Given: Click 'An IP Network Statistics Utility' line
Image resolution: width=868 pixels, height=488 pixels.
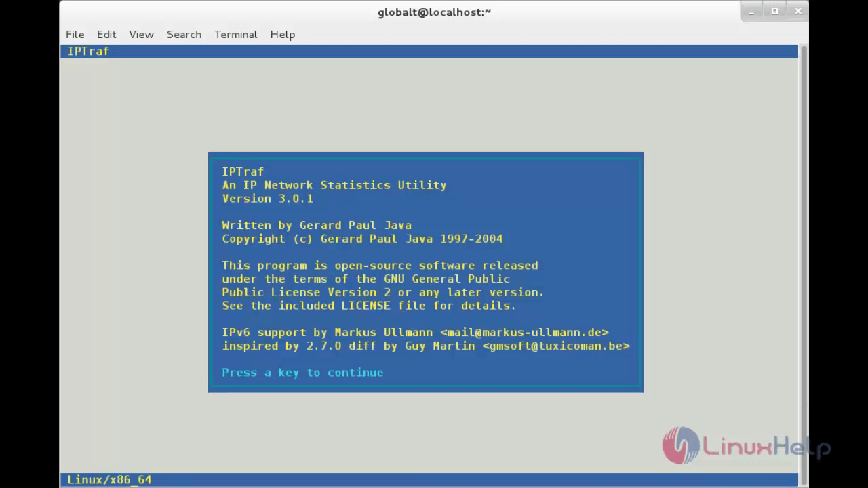Looking at the screenshot, I should pos(334,185).
